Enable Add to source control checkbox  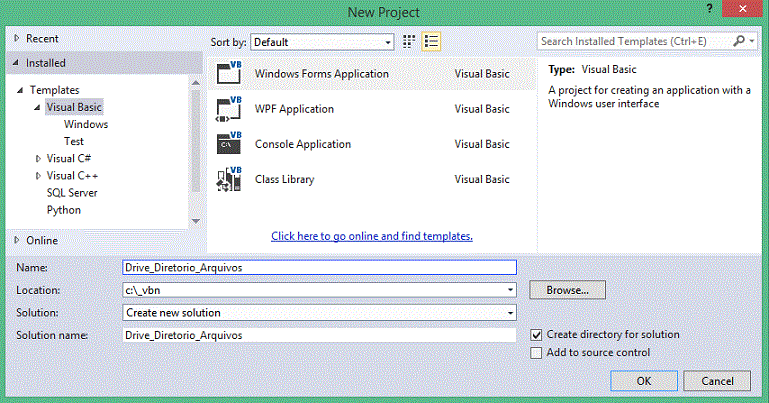point(536,353)
